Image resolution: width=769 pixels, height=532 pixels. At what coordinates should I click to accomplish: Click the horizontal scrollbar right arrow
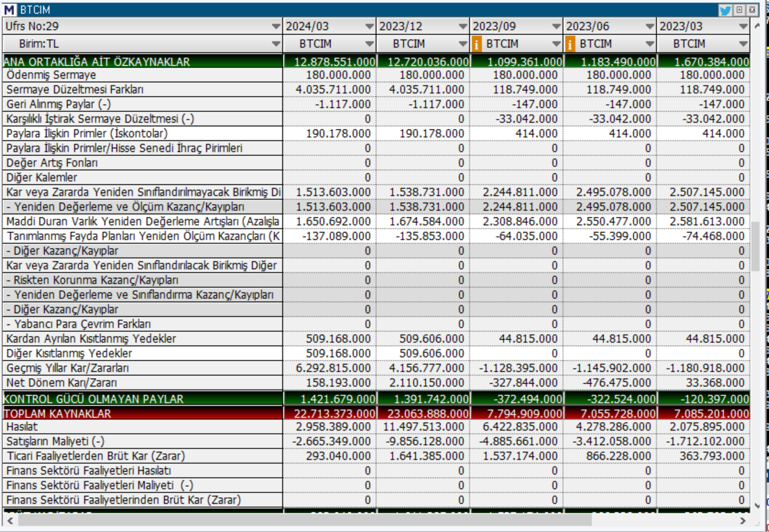(x=743, y=520)
